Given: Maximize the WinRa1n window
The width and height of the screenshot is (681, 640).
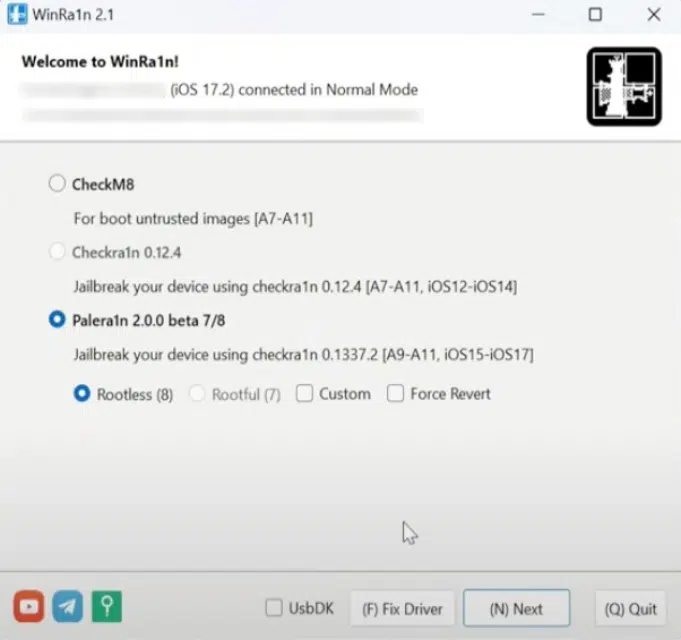Looking at the screenshot, I should [595, 15].
